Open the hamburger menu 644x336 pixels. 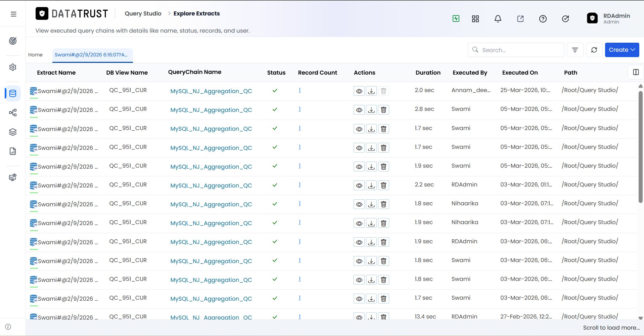point(13,14)
